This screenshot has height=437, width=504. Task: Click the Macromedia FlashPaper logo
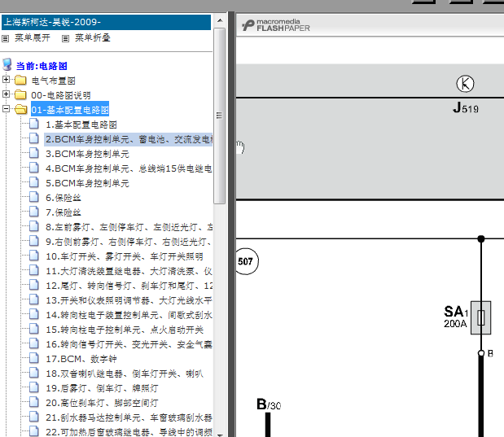tap(276, 25)
